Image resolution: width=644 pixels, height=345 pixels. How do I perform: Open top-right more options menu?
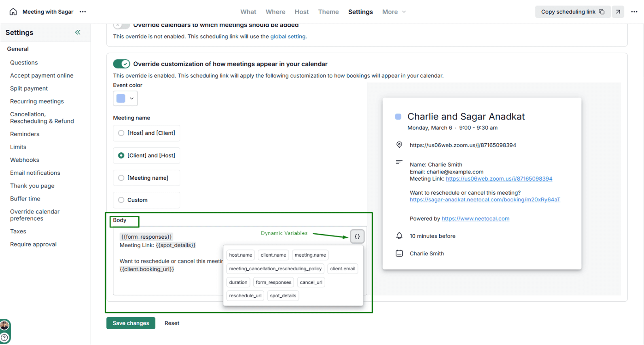[634, 12]
